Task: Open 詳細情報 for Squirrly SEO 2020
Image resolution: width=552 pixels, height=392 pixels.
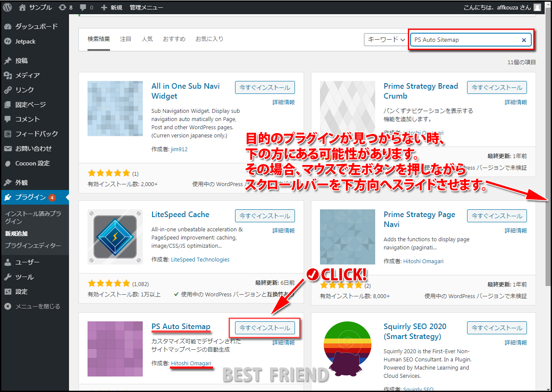Action: pyautogui.click(x=516, y=343)
